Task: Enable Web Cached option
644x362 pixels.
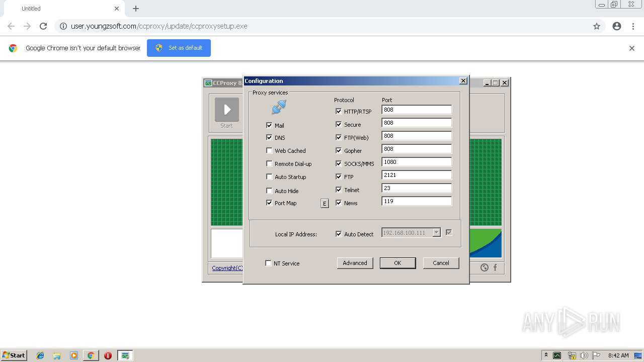Action: [x=269, y=150]
